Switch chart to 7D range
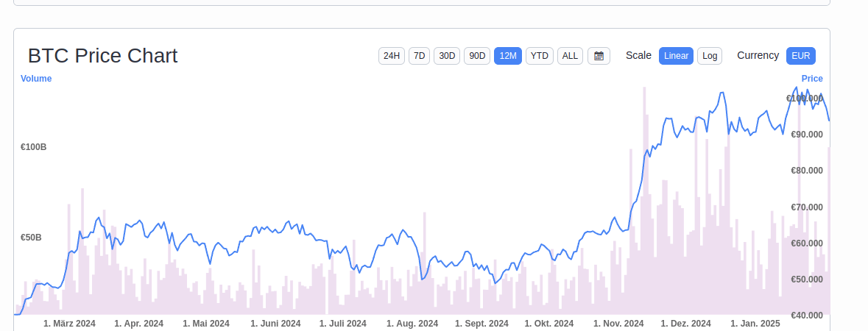 click(x=419, y=56)
